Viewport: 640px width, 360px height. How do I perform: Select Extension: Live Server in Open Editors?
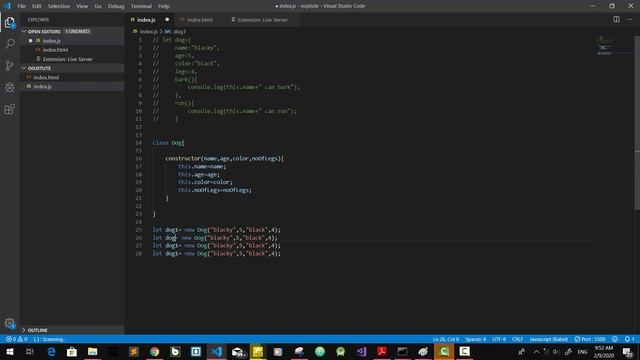point(68,59)
